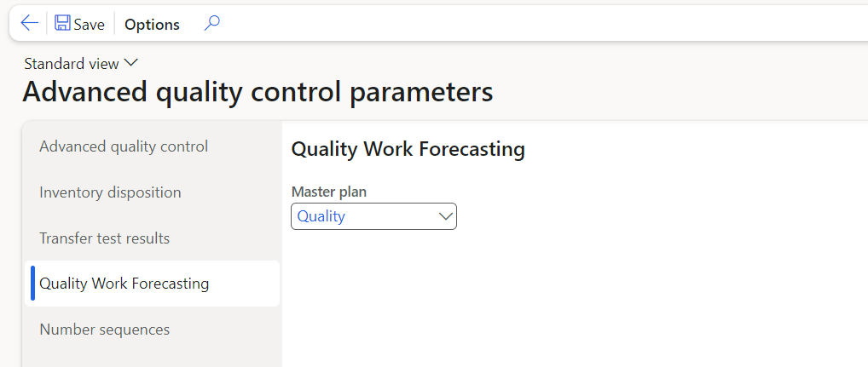
Task: Click the Standard view name text
Action: point(72,64)
